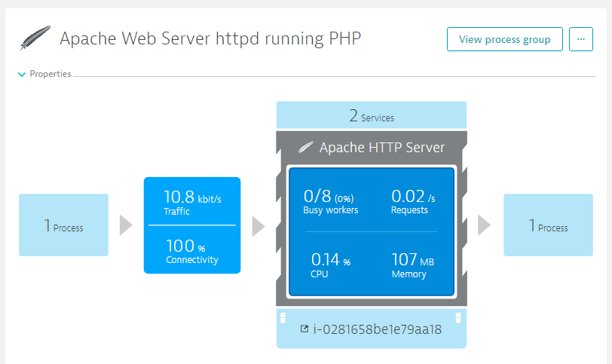Open the 2 Services tile

[372, 115]
